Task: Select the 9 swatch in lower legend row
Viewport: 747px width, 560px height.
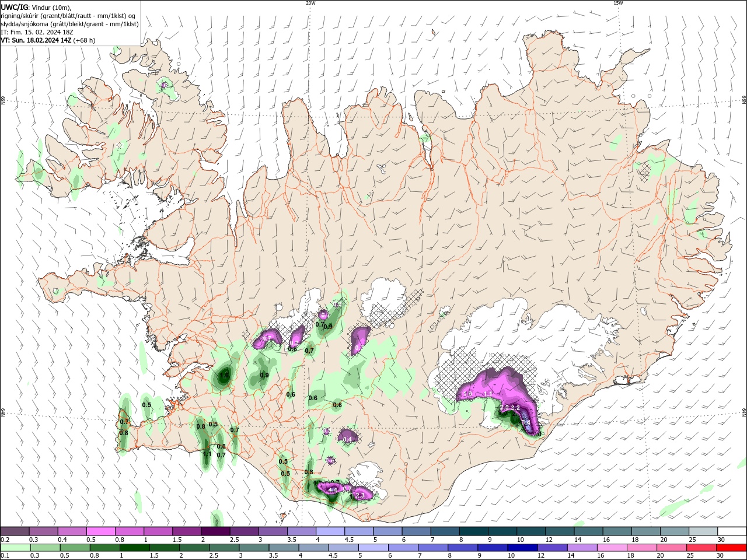Action: click(x=493, y=548)
